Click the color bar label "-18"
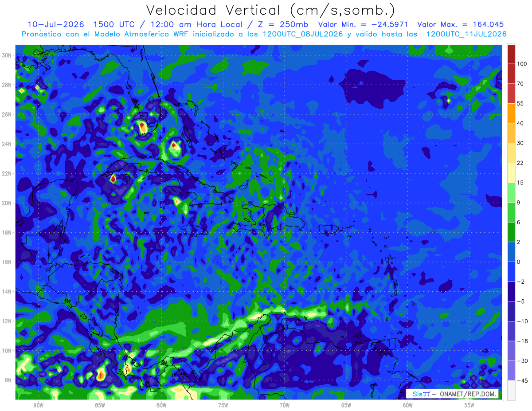This screenshot has width=532, height=411. click(522, 341)
